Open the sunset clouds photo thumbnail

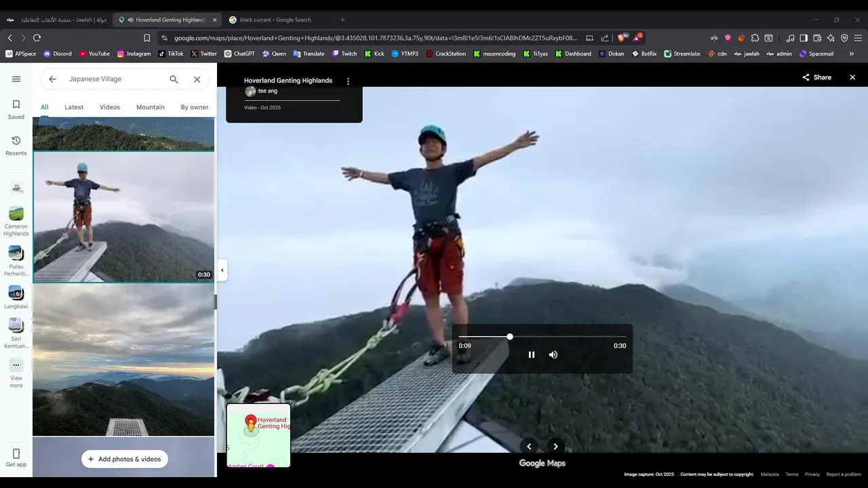123,360
